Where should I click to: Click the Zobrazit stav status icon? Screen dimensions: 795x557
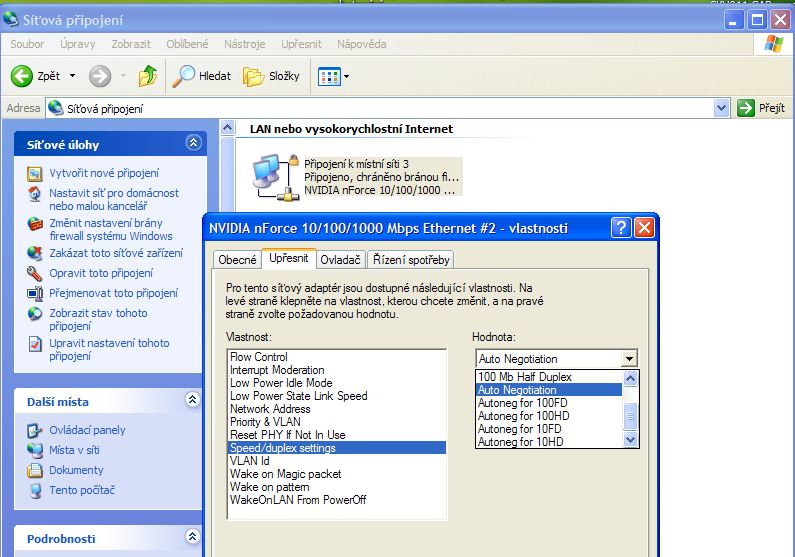click(34, 314)
